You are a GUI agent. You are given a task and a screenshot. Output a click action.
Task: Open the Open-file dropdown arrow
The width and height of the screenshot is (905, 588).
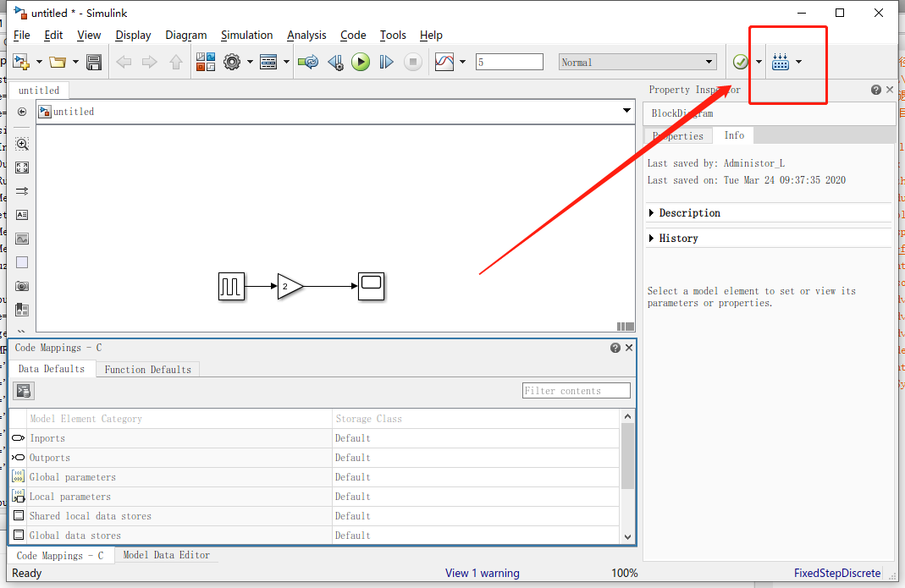pos(75,62)
